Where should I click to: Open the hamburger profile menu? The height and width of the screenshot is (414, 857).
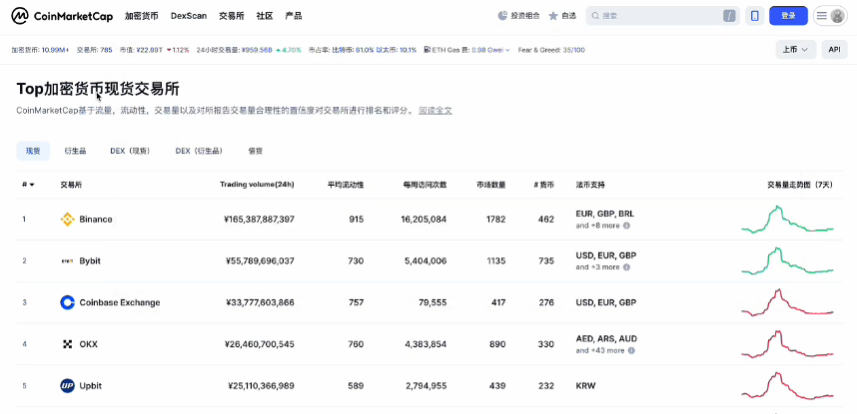tap(830, 16)
